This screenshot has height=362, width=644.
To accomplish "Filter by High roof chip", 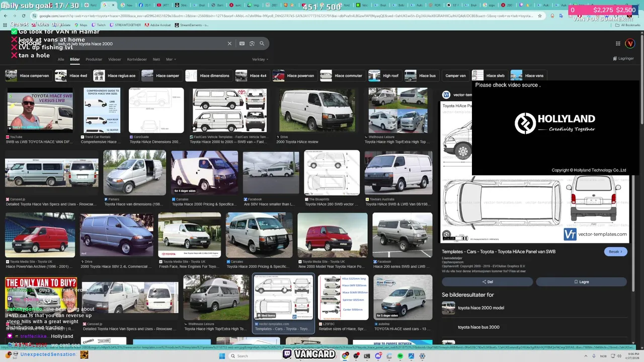I will tap(384, 76).
